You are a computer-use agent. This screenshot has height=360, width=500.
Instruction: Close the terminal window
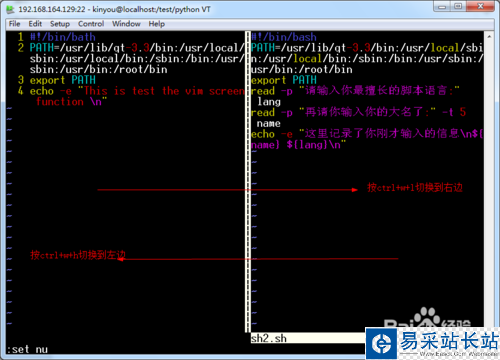tap(480, 6)
